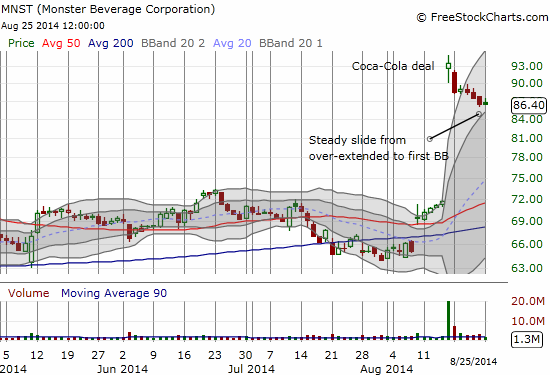Click the 84.00 price axis label
Viewport: 550px width, 375px height.
pos(527,119)
